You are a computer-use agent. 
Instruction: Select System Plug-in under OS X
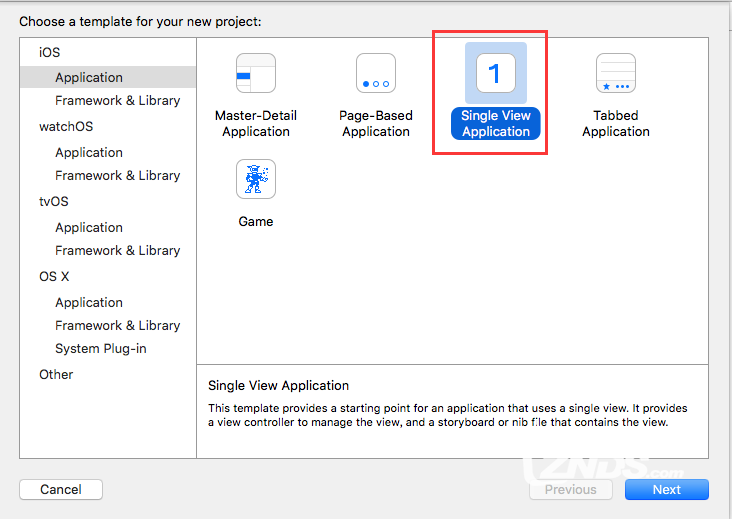tap(101, 349)
